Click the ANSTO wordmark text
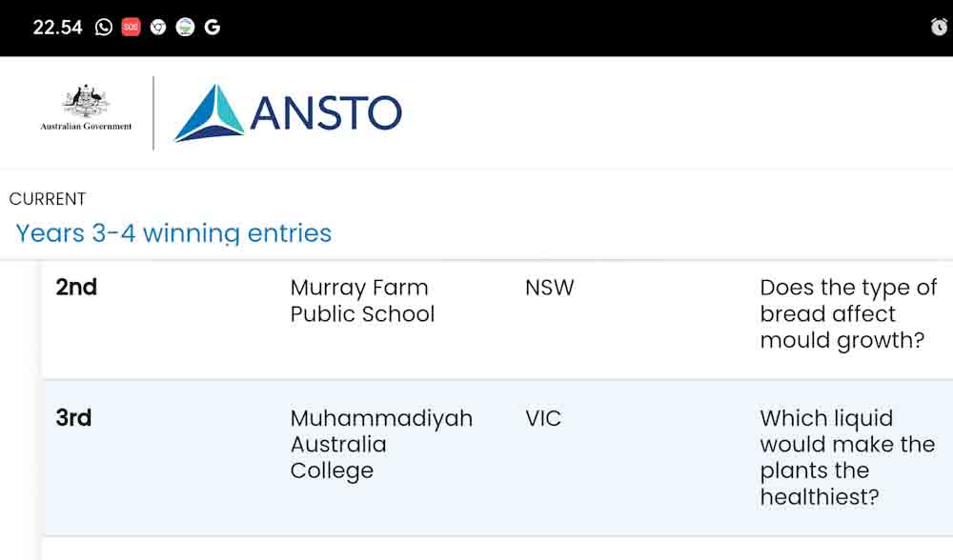This screenshot has width=953, height=560. [x=326, y=113]
